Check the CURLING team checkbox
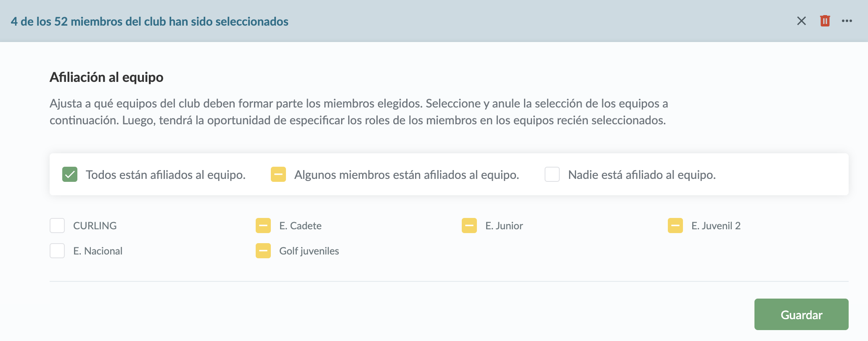This screenshot has height=341, width=868. (x=57, y=226)
